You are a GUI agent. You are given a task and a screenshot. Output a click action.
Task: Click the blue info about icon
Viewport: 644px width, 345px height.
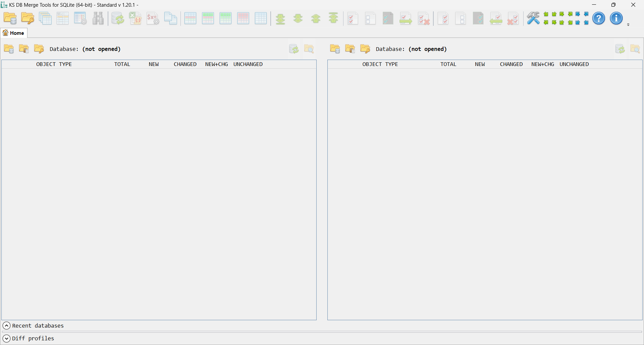click(x=616, y=18)
